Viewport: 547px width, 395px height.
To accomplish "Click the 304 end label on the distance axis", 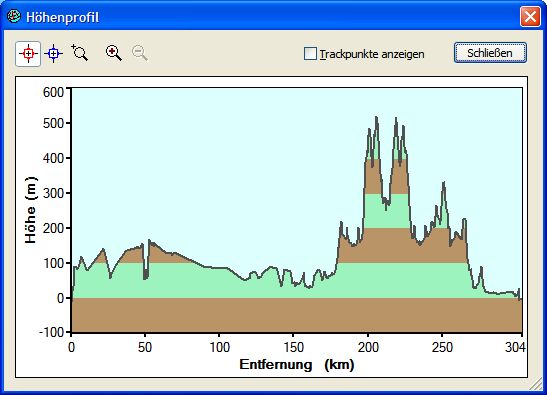I will coord(515,348).
